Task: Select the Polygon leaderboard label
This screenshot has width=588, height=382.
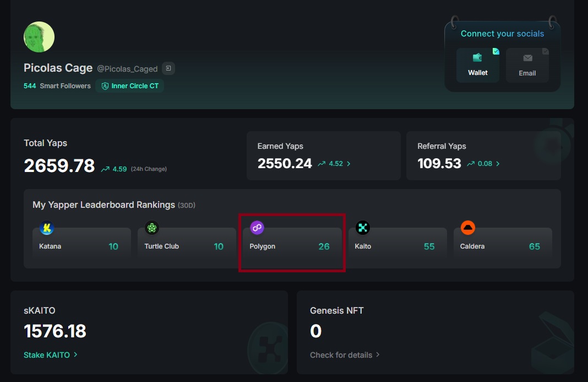Action: [263, 246]
